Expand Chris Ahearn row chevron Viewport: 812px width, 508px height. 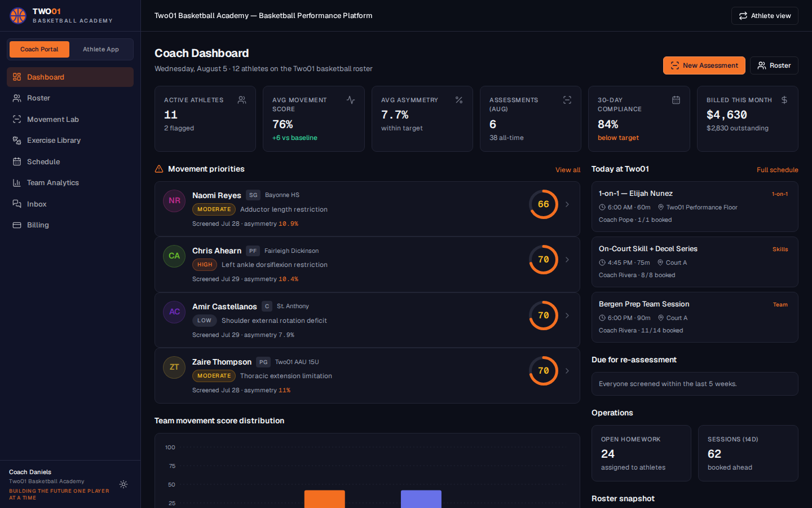pos(567,260)
